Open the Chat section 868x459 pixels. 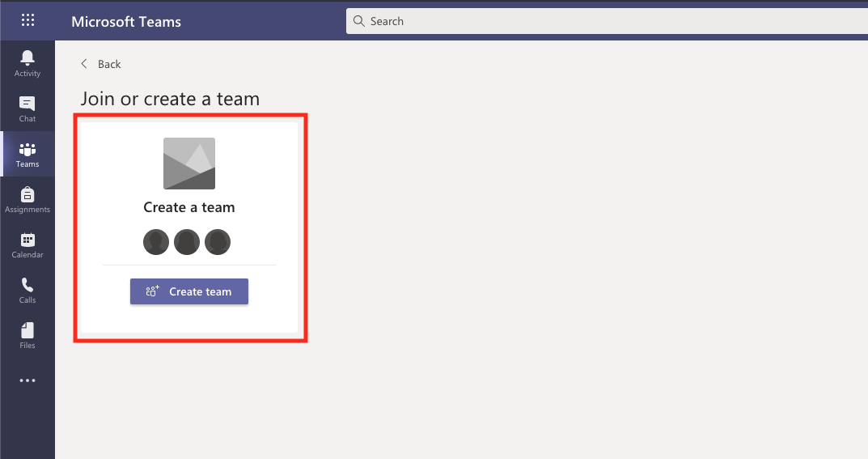click(x=28, y=108)
